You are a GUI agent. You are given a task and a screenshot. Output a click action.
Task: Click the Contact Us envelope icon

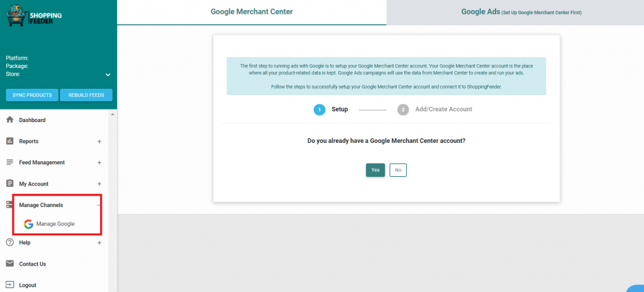(x=10, y=264)
